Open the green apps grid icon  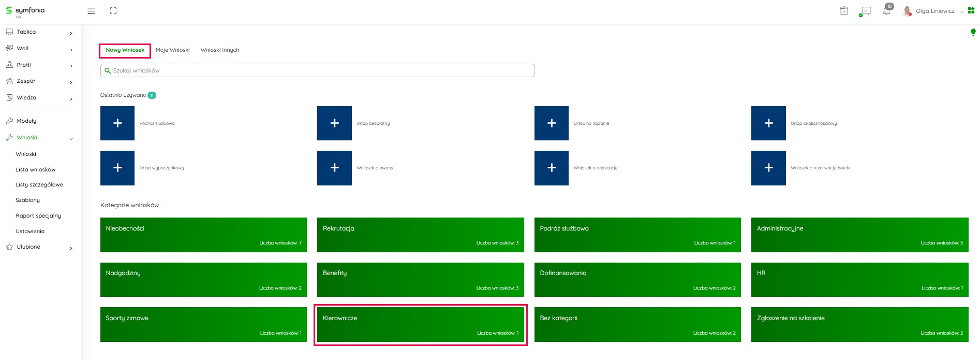971,11
